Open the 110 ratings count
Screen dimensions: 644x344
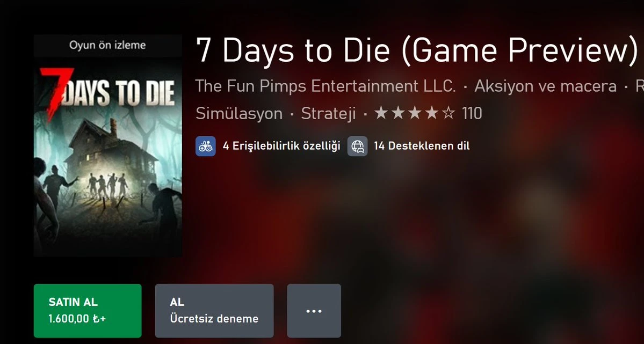pyautogui.click(x=472, y=113)
